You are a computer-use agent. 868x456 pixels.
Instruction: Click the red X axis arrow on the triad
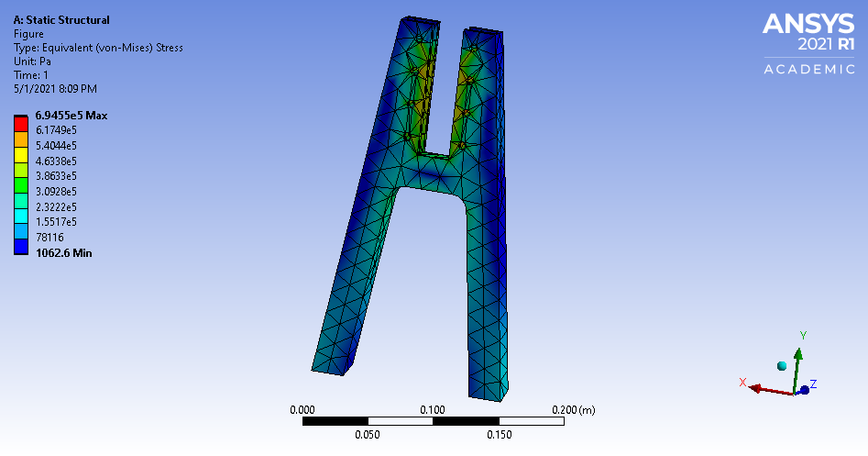point(754,386)
